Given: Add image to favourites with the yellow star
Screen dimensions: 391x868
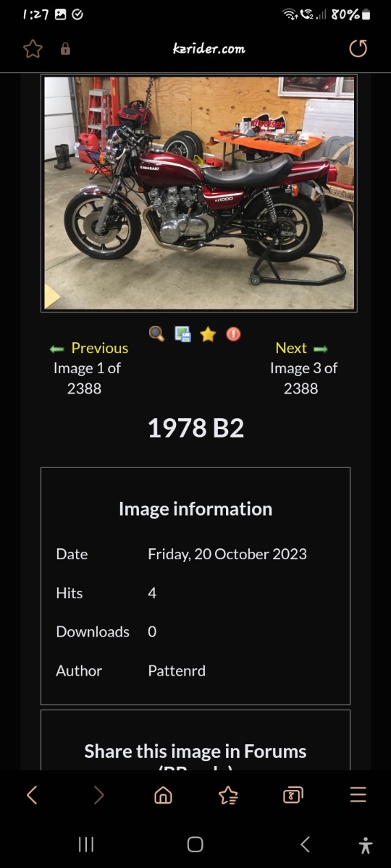Looking at the screenshot, I should [x=208, y=334].
